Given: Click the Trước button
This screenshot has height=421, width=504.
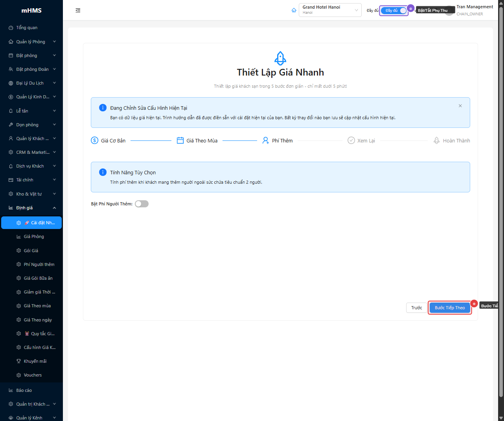Looking at the screenshot, I should pyautogui.click(x=416, y=308).
